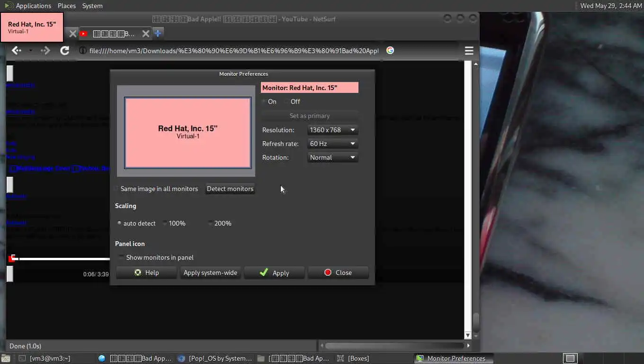
Task: Open NetSurf hamburger menu
Action: [469, 50]
